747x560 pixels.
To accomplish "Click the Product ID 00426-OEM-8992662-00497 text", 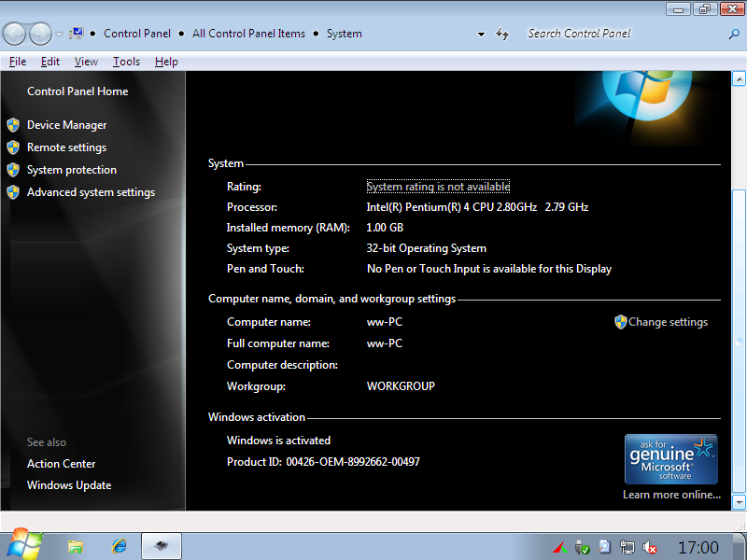I will (323, 462).
